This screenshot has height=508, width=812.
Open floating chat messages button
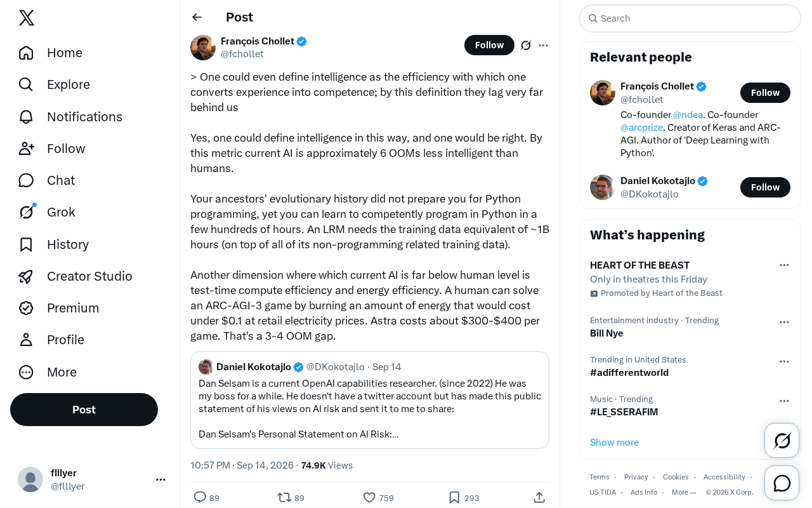782,483
